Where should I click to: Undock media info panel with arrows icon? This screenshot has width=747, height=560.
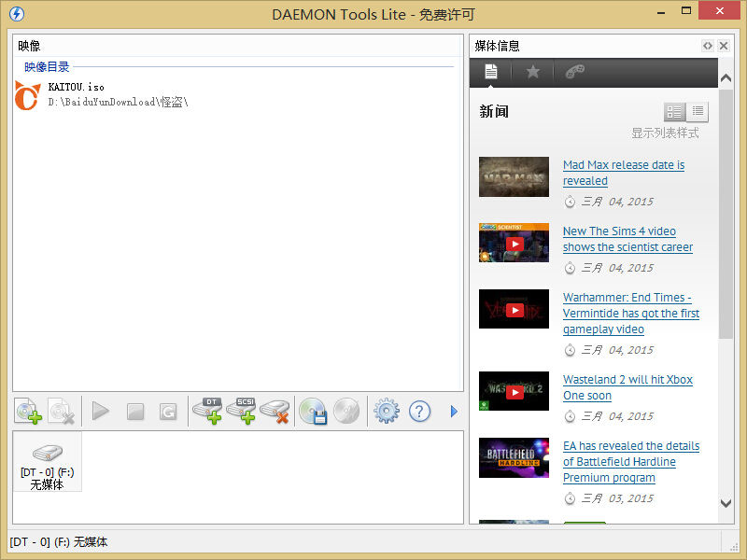[708, 46]
